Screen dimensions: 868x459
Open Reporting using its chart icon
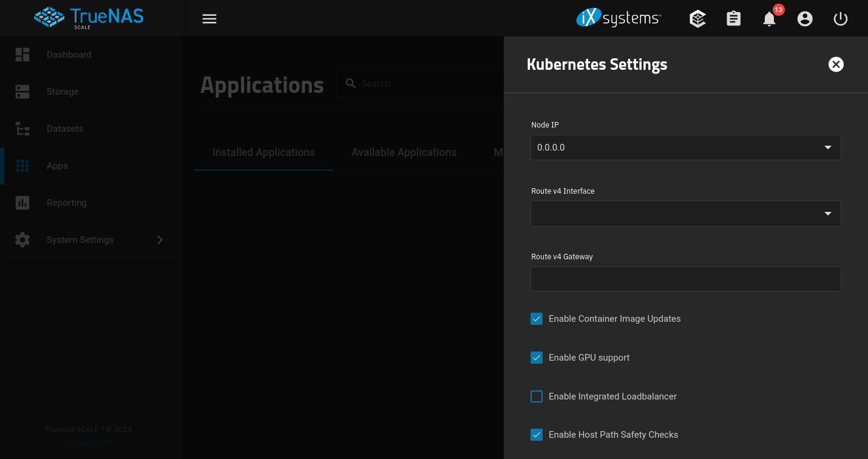[x=22, y=202]
